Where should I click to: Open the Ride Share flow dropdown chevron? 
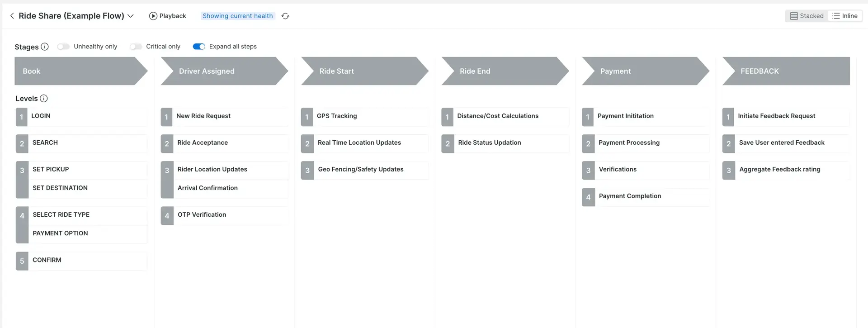131,16
